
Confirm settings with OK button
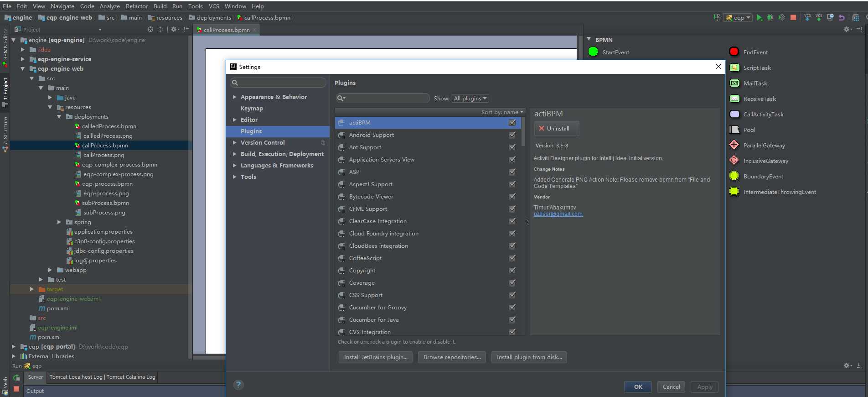[638, 387]
